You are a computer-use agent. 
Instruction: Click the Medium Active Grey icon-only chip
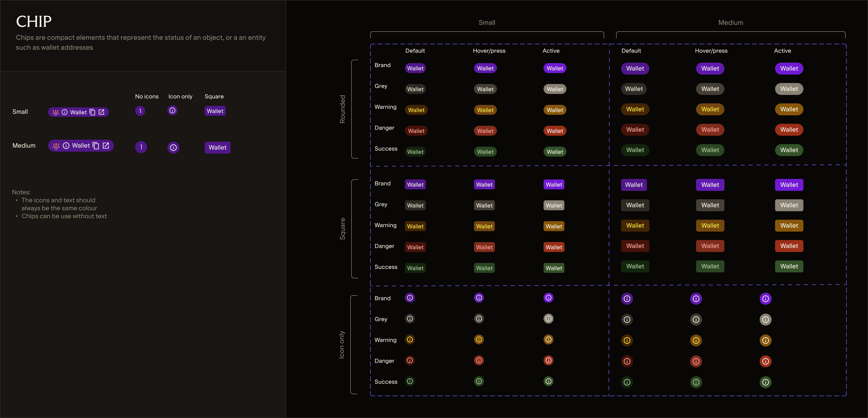point(765,320)
